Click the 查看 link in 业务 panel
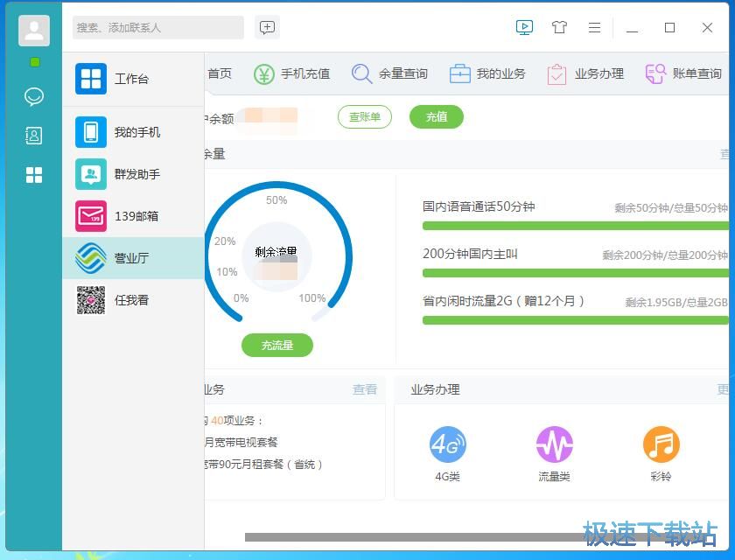 coord(365,389)
